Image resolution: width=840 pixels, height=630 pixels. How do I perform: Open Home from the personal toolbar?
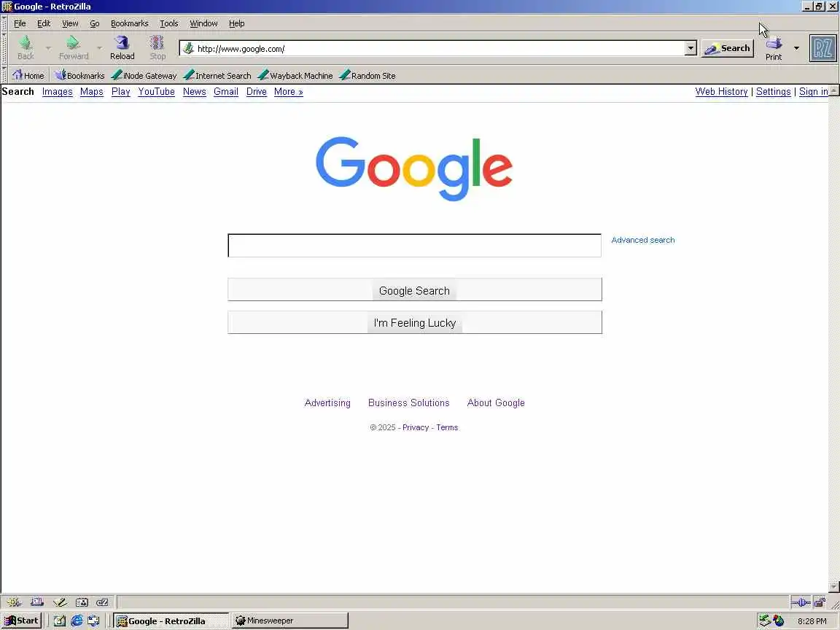28,76
